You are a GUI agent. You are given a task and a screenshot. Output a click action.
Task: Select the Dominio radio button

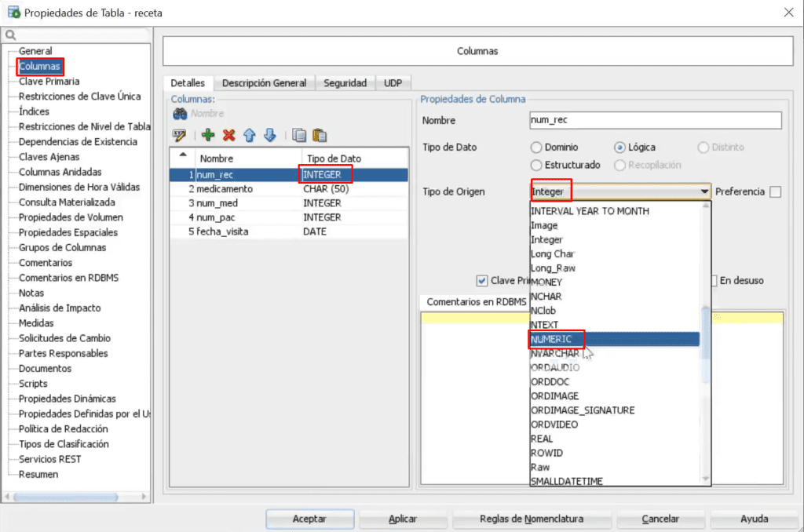(x=536, y=148)
